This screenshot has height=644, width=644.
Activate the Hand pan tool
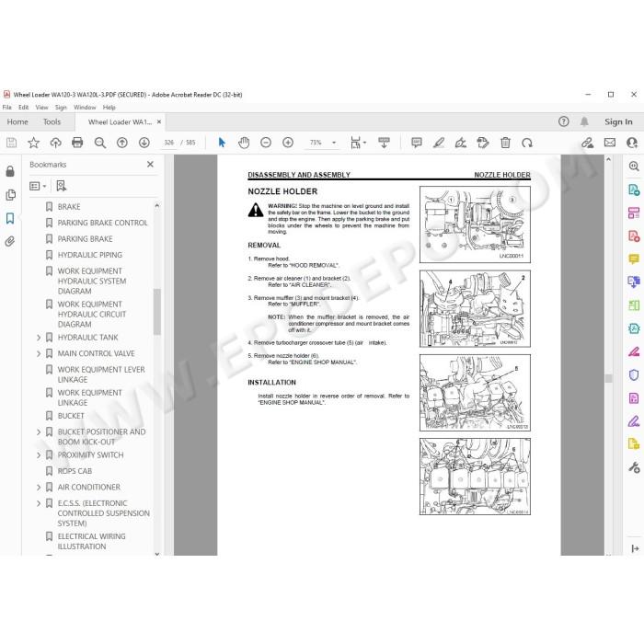pos(244,143)
